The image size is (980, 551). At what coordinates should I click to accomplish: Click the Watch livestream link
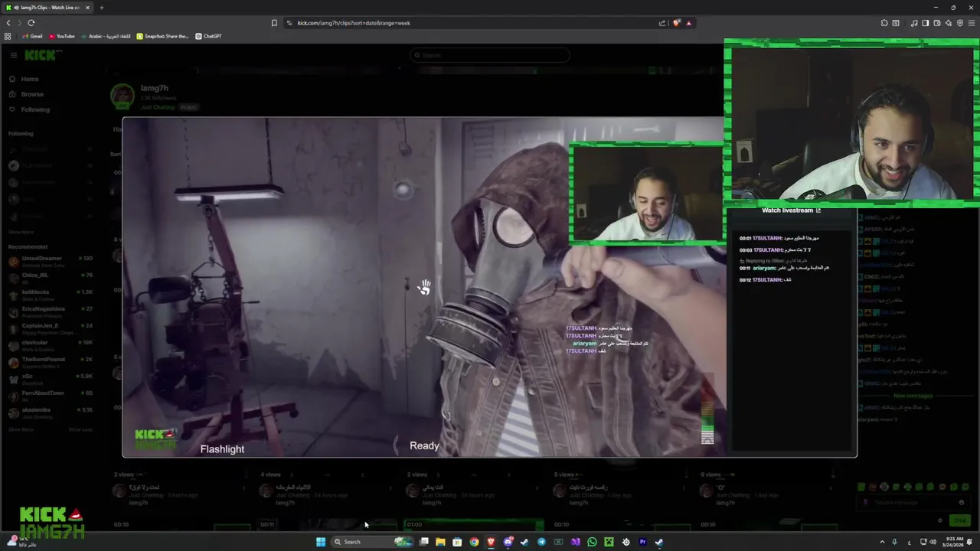[x=791, y=210]
